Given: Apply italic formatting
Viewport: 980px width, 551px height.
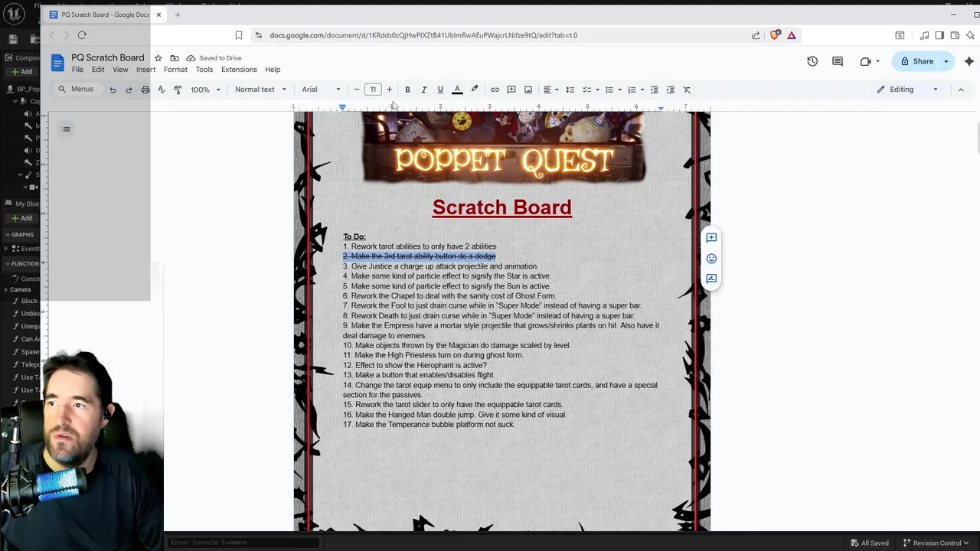Looking at the screenshot, I should click(x=423, y=90).
